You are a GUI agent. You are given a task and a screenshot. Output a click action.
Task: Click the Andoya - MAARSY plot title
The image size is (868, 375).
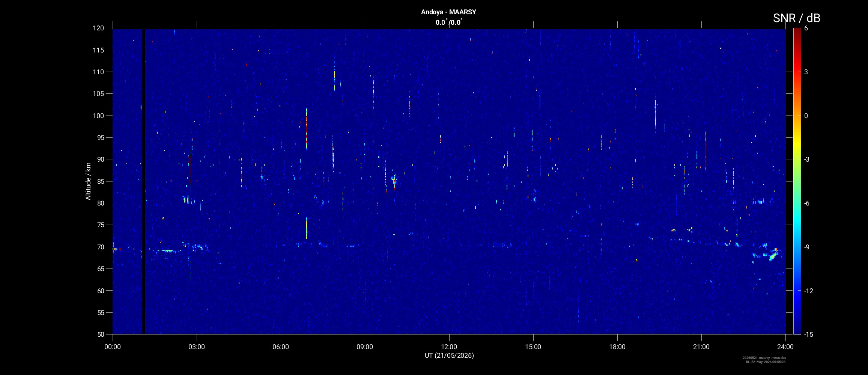pyautogui.click(x=448, y=12)
